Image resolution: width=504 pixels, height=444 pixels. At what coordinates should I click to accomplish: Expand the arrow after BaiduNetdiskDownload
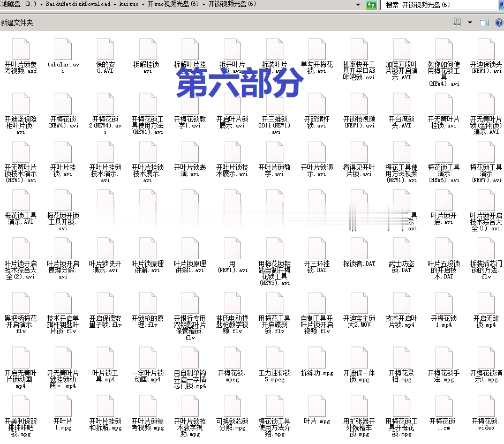[x=115, y=4]
